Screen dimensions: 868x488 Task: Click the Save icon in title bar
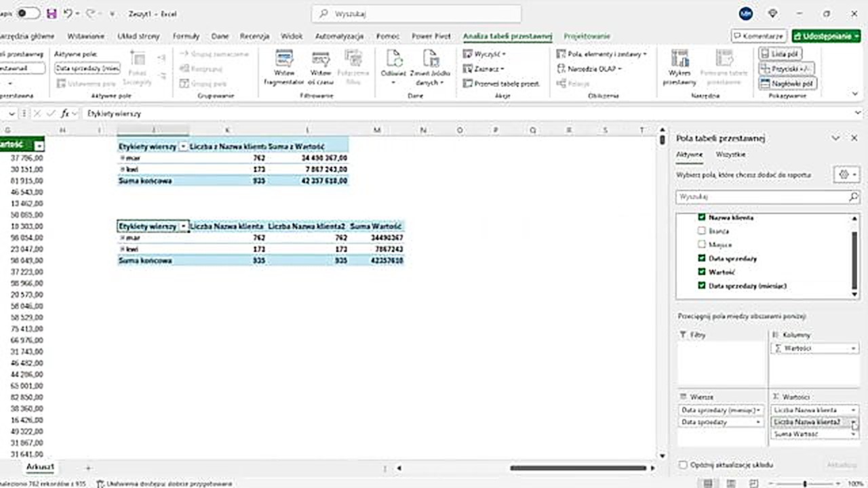tap(52, 14)
